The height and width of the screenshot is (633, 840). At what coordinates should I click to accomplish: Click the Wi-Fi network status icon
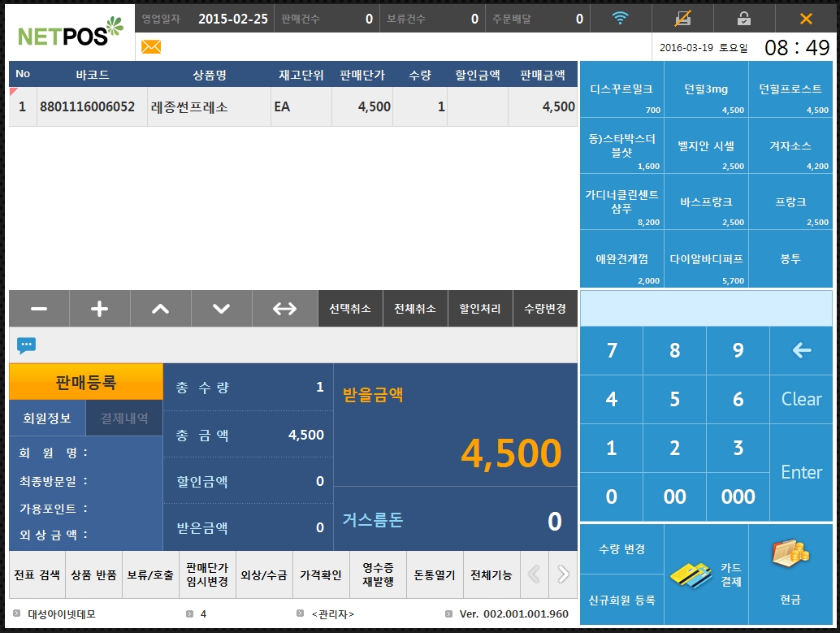(x=621, y=18)
